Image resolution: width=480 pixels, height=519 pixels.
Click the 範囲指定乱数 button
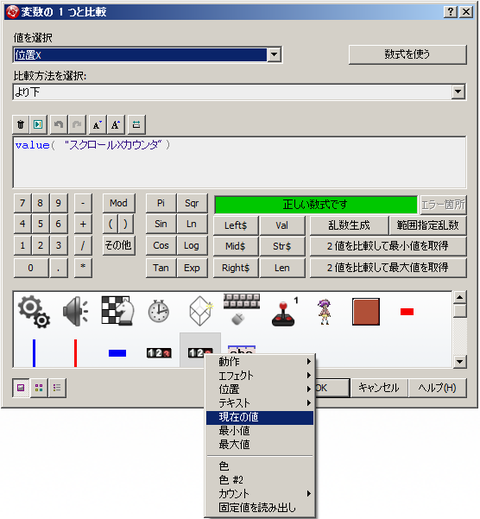tap(428, 226)
